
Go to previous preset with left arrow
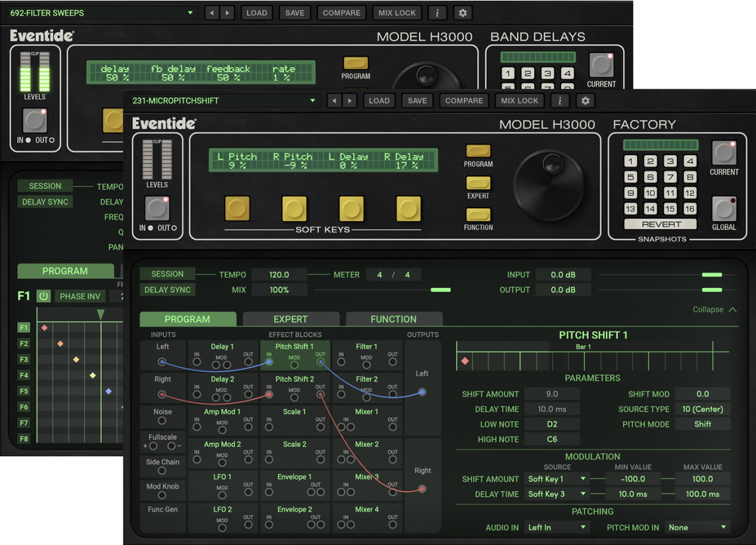[334, 101]
